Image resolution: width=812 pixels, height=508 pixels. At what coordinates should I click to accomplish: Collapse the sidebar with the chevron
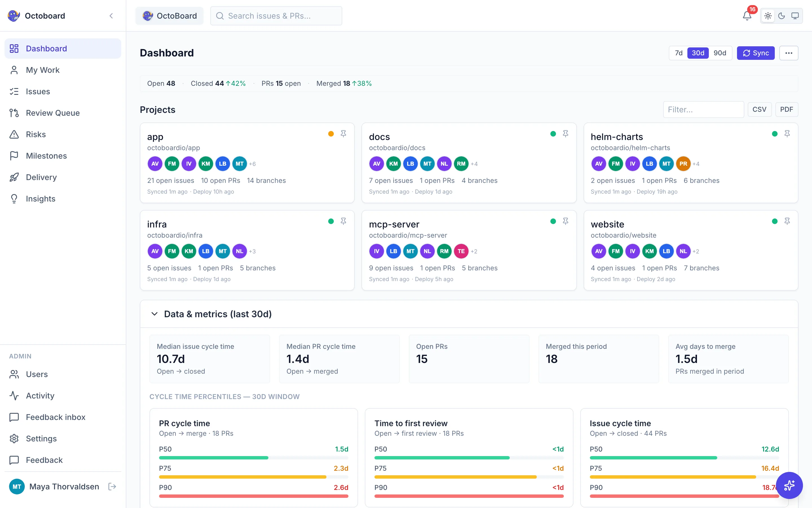point(111,16)
